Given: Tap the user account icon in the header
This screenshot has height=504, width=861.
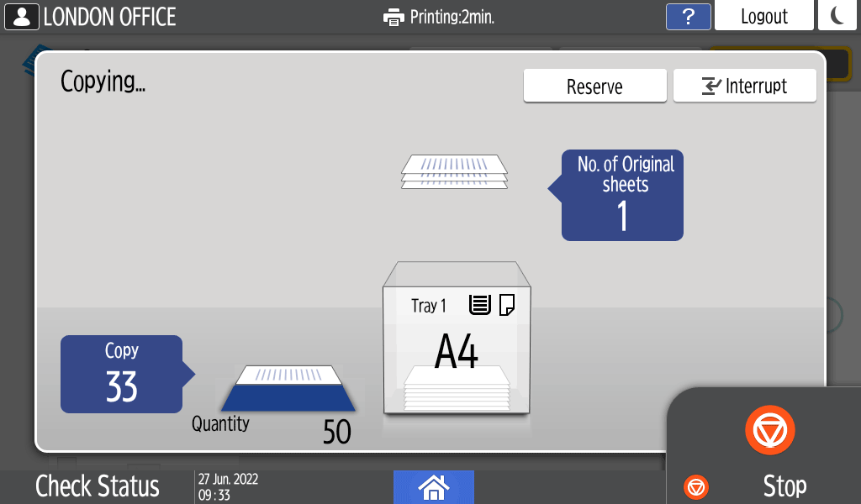Looking at the screenshot, I should [x=21, y=16].
